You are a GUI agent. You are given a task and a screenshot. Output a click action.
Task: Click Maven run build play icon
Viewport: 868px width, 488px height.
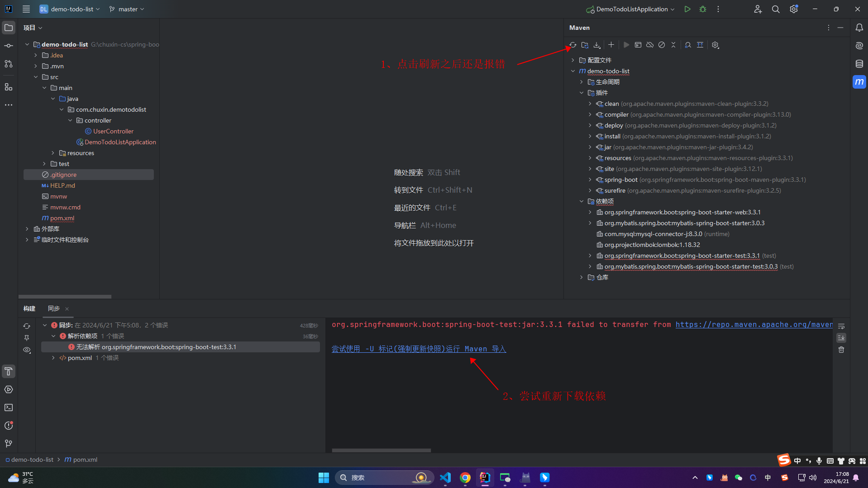click(626, 45)
